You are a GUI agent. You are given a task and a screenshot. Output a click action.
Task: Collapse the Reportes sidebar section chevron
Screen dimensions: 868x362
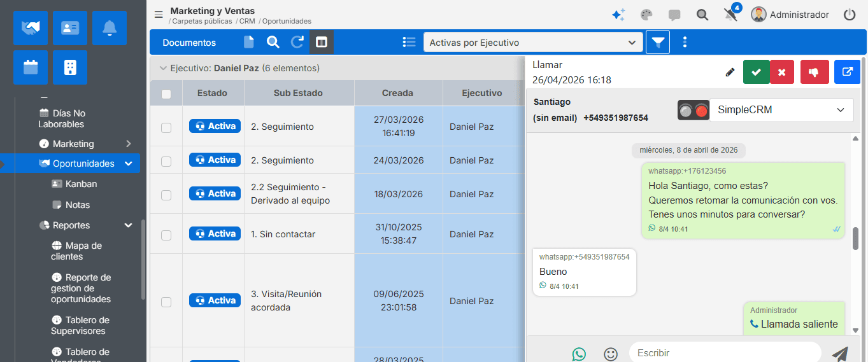pos(129,225)
